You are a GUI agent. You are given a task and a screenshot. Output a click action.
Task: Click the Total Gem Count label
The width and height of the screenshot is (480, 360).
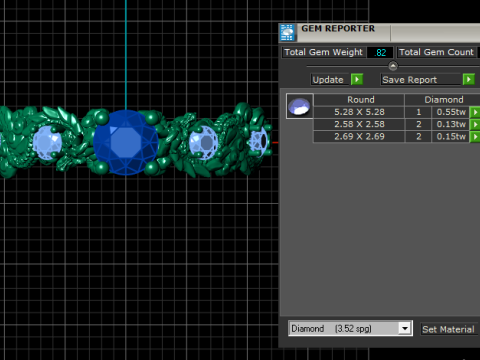tap(436, 52)
